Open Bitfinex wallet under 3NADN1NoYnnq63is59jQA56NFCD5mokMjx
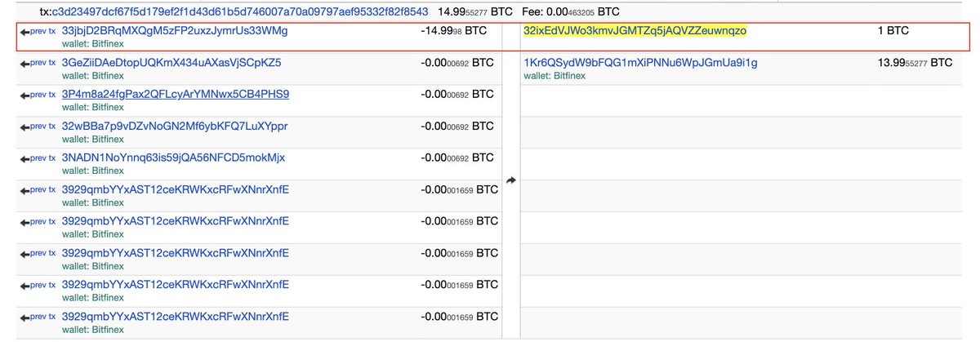 click(92, 170)
